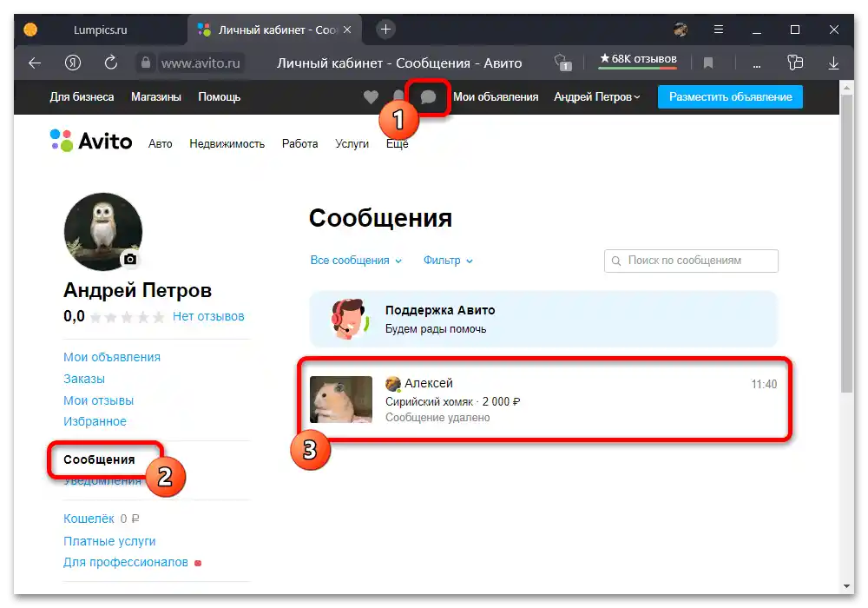Click the Поиск по сообщениям search field
The image size is (868, 608).
691,261
